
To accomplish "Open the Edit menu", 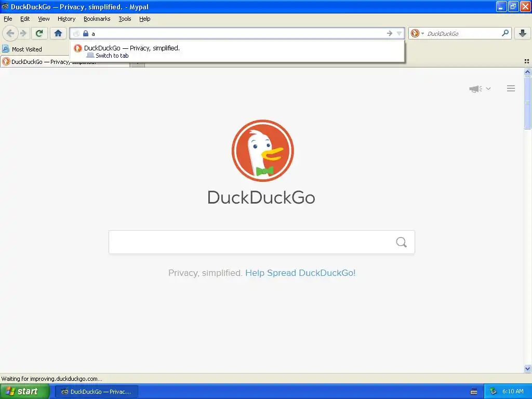I will (x=25, y=19).
